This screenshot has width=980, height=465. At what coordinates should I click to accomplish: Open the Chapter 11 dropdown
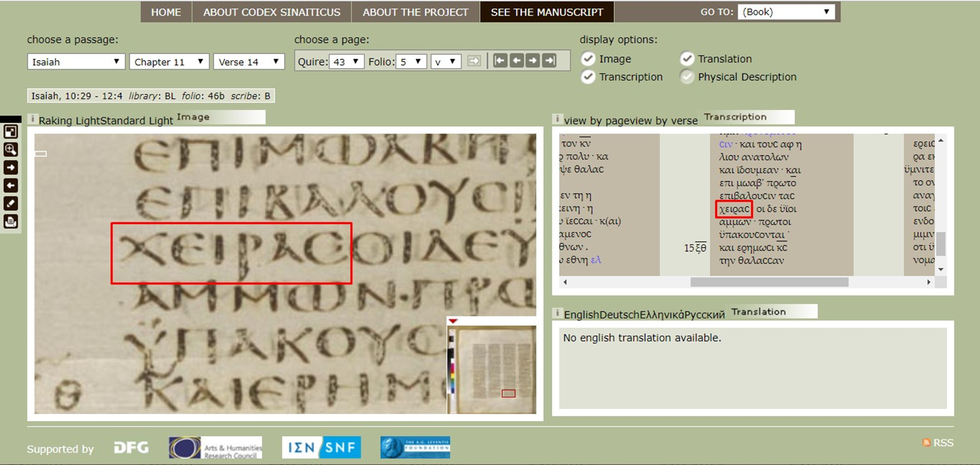(x=169, y=62)
